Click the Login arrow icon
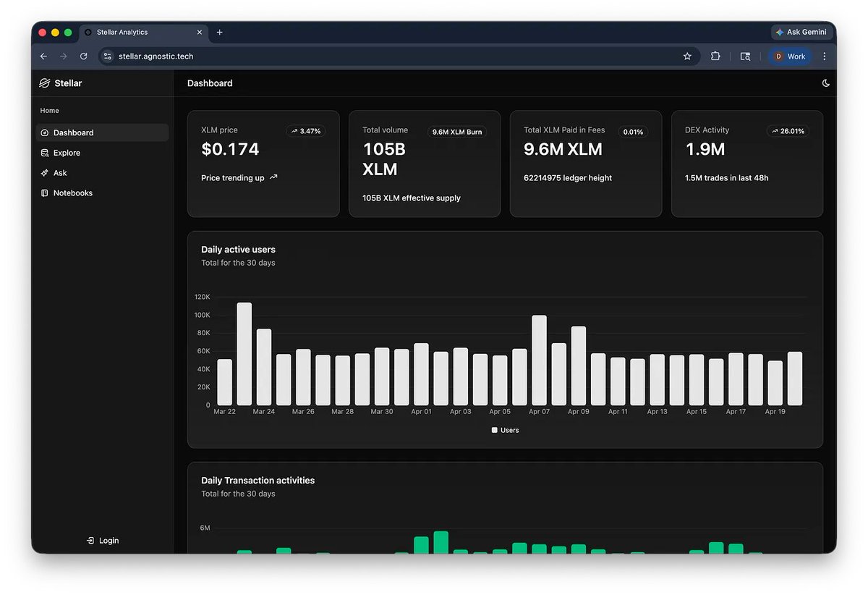 pos(90,541)
